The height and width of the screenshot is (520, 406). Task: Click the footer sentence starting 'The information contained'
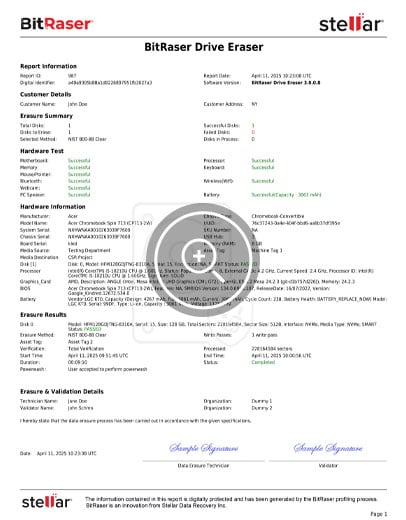231,502
